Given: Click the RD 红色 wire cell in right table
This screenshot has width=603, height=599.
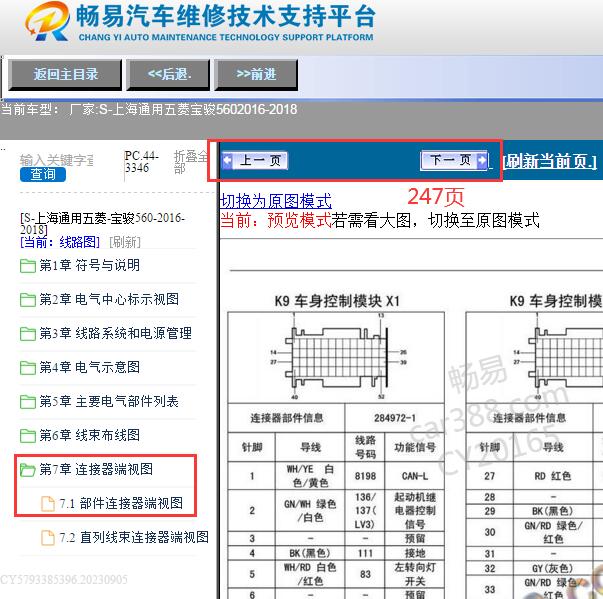Looking at the screenshot, I should click(553, 476).
